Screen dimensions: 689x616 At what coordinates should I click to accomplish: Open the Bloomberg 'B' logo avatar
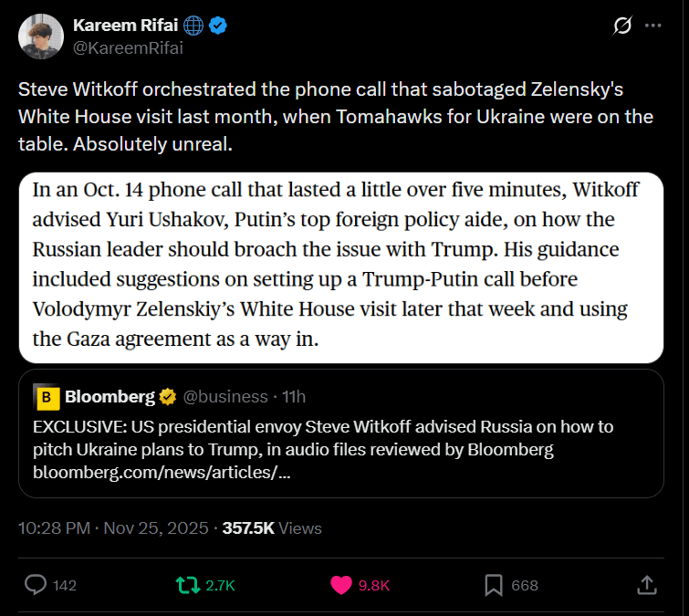click(x=47, y=397)
